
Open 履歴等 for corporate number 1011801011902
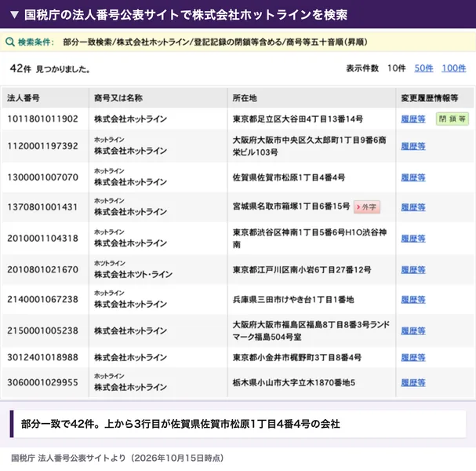click(x=413, y=119)
